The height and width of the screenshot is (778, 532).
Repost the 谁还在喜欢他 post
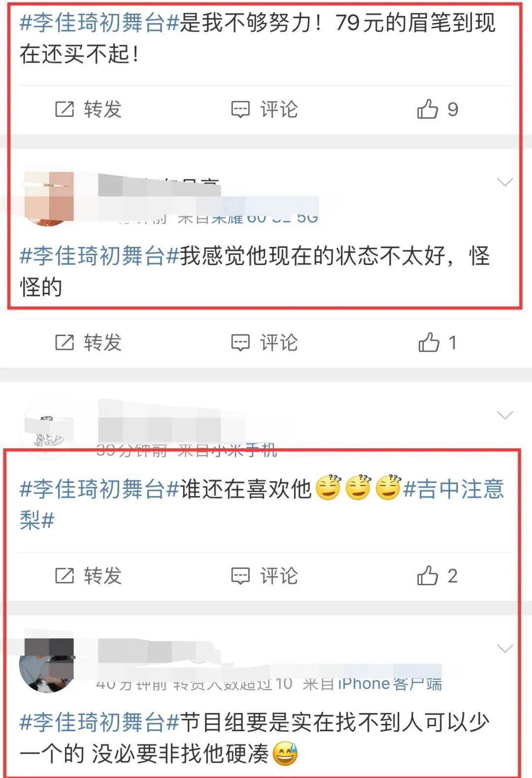pos(88,575)
